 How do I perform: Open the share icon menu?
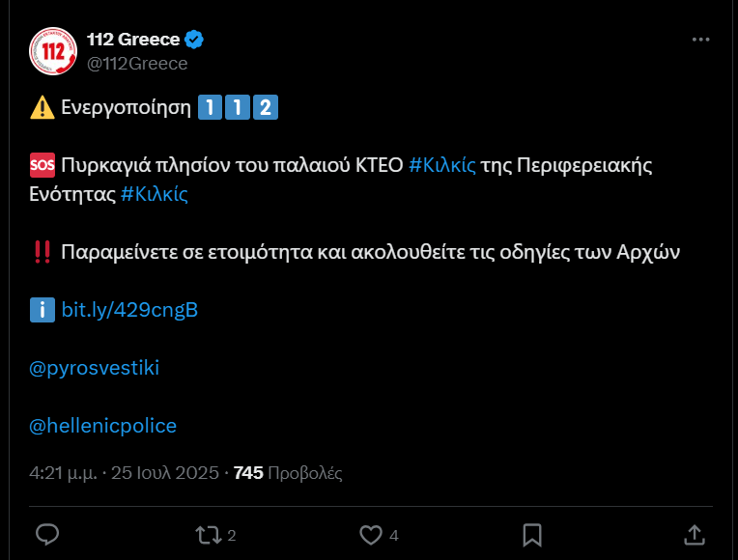[x=693, y=534]
